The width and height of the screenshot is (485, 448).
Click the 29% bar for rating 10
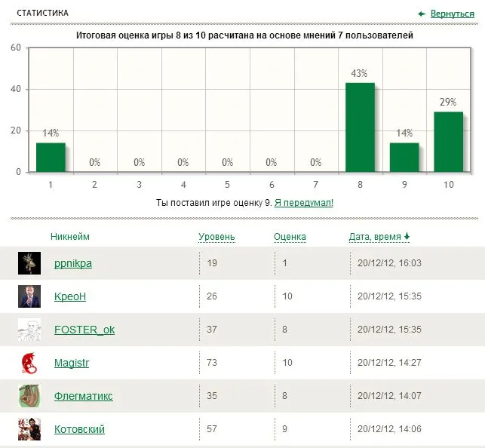448,142
